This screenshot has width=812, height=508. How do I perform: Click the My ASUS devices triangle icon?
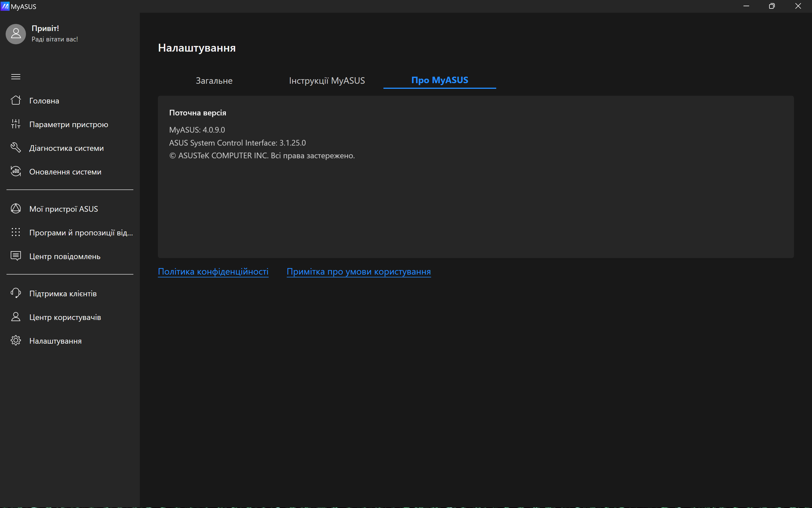click(x=16, y=209)
